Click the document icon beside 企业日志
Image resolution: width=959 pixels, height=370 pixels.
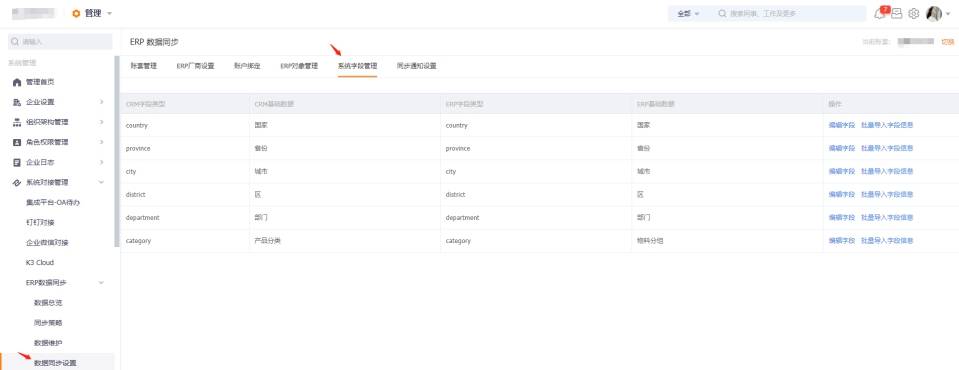click(x=17, y=163)
